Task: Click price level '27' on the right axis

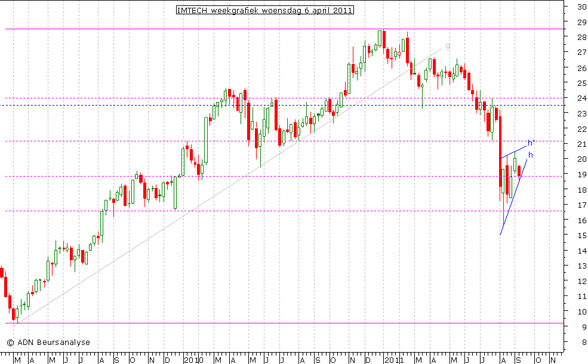Action: 581,53
